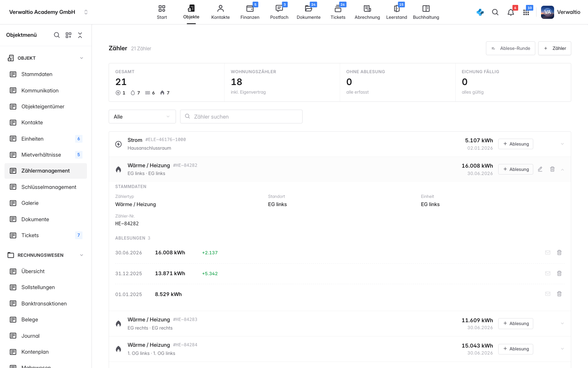Click the blue assistant icon in header

pos(480,12)
